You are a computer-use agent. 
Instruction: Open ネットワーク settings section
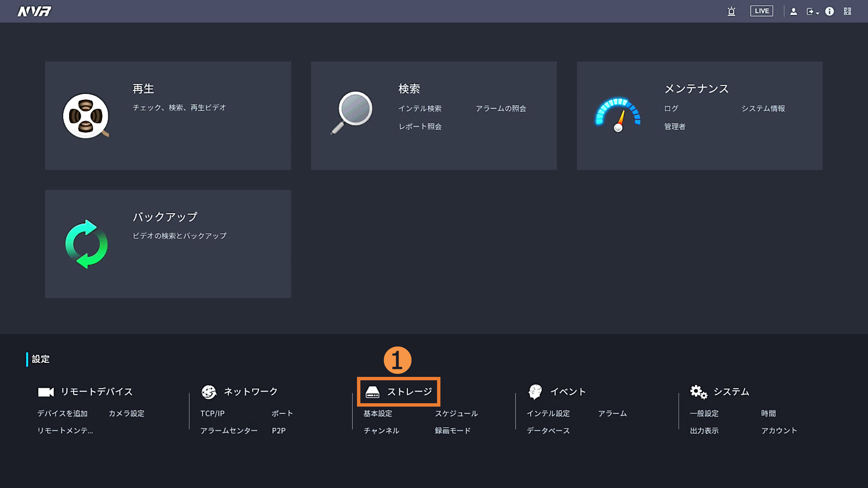(x=250, y=392)
